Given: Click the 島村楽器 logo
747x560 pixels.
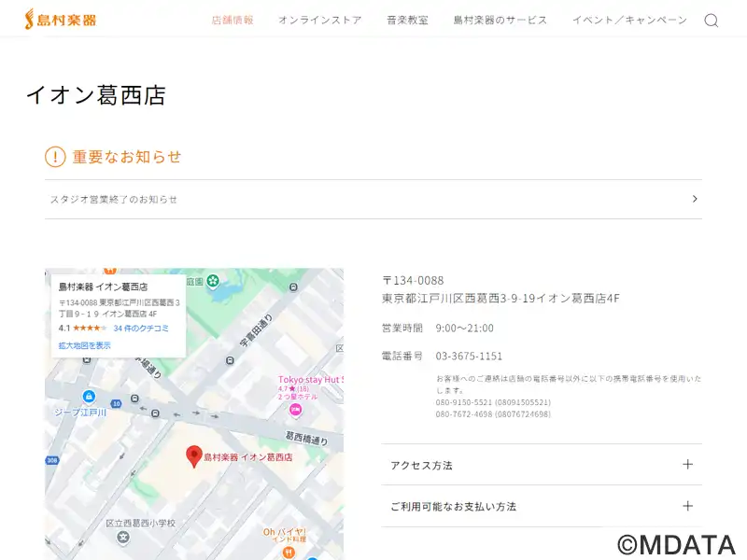Looking at the screenshot, I should (x=61, y=20).
